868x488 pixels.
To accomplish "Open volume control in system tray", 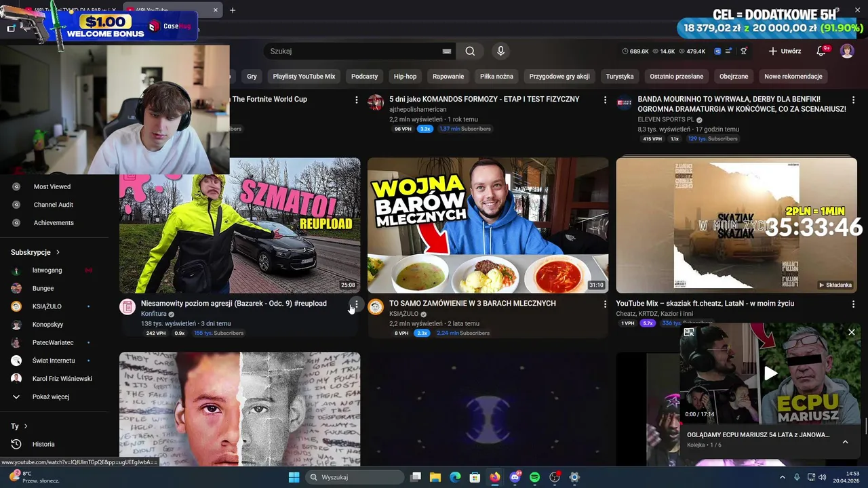I will click(822, 477).
